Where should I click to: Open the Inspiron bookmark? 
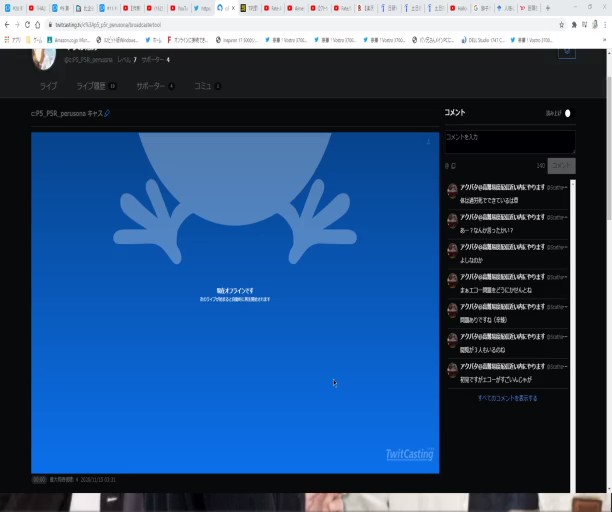coord(237,40)
